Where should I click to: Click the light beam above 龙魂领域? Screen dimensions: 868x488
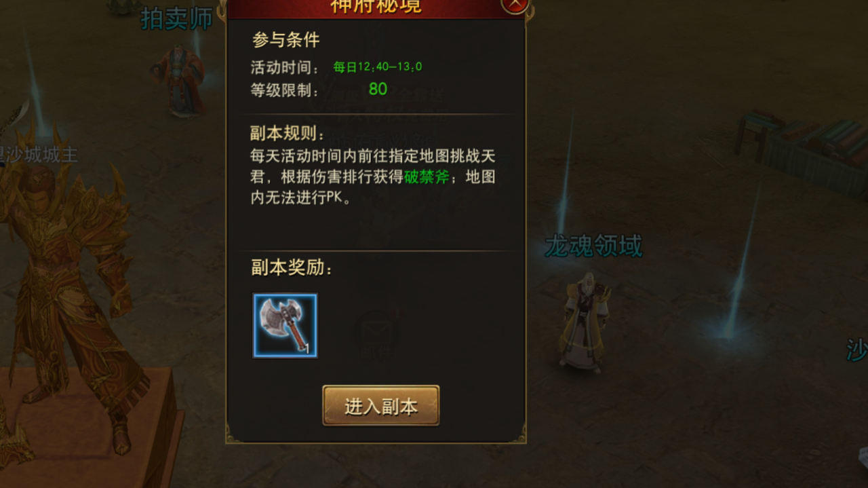click(x=565, y=176)
